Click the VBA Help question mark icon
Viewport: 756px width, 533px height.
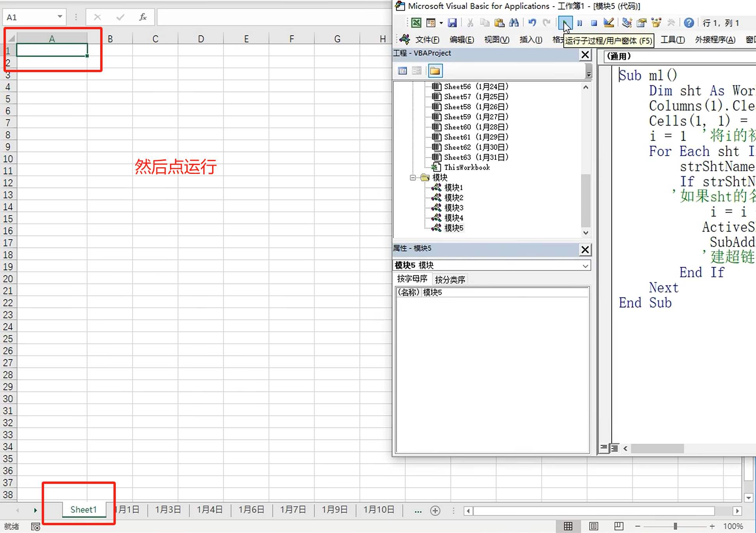coord(689,23)
